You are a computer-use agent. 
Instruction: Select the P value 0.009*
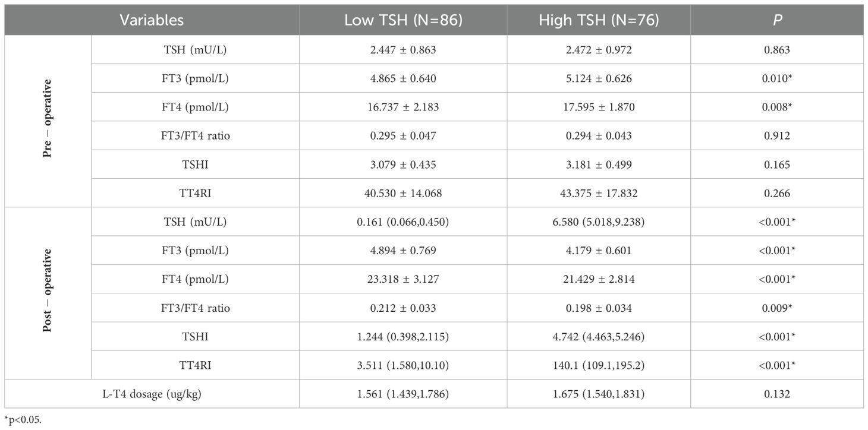[x=778, y=308]
